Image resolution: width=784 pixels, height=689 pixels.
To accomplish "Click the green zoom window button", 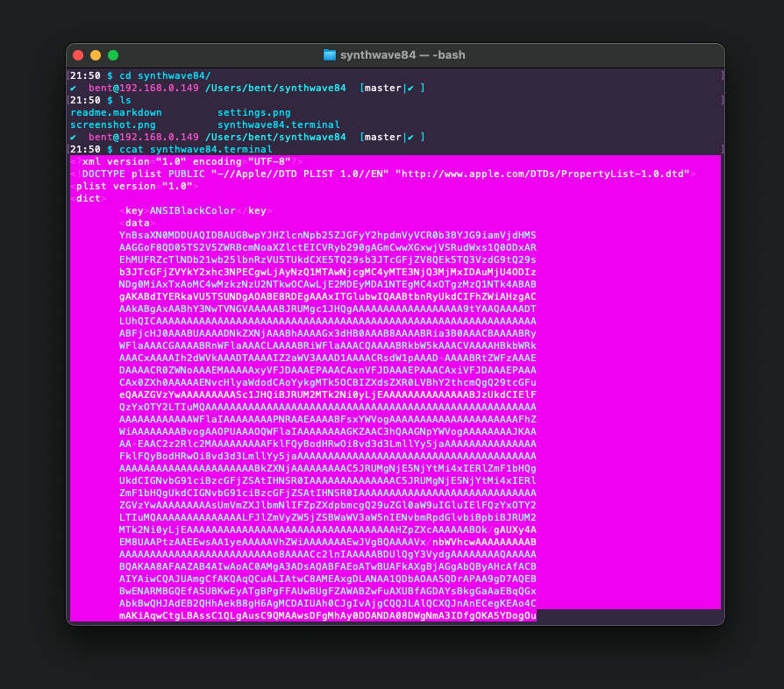I will pos(113,55).
